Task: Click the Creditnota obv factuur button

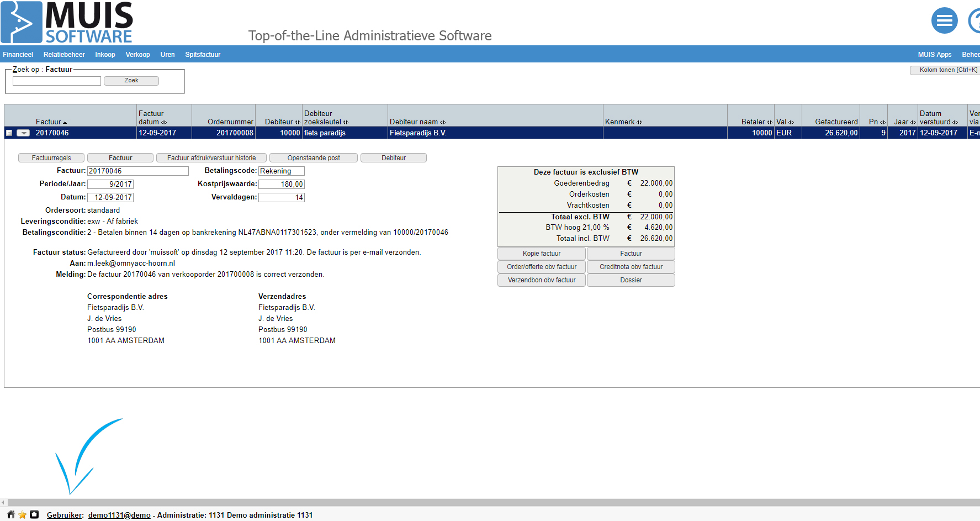Action: 631,267
